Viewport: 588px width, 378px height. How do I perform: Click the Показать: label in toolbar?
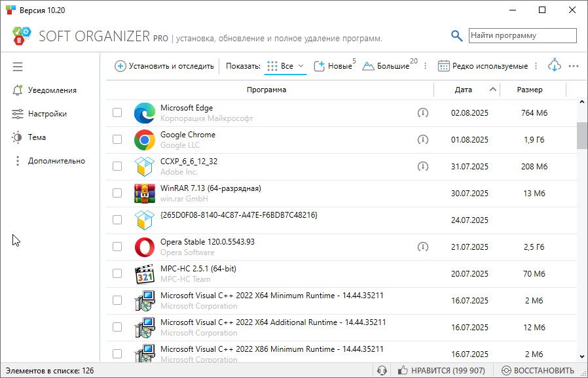(x=243, y=66)
